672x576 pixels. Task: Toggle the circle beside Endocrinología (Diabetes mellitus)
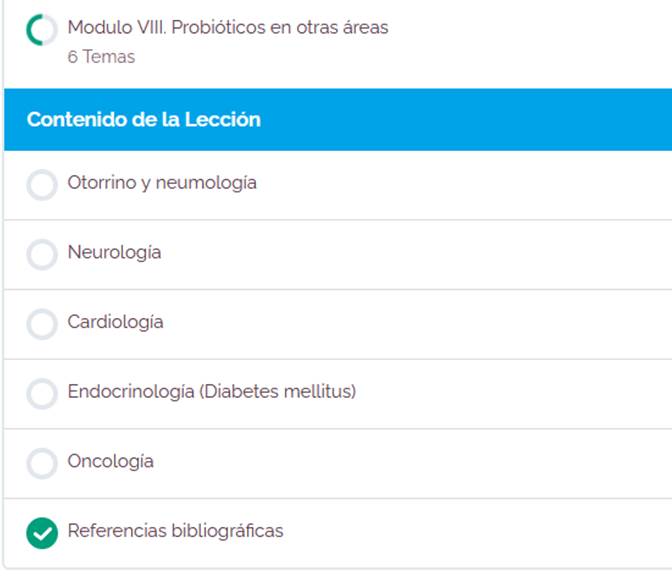42,394
